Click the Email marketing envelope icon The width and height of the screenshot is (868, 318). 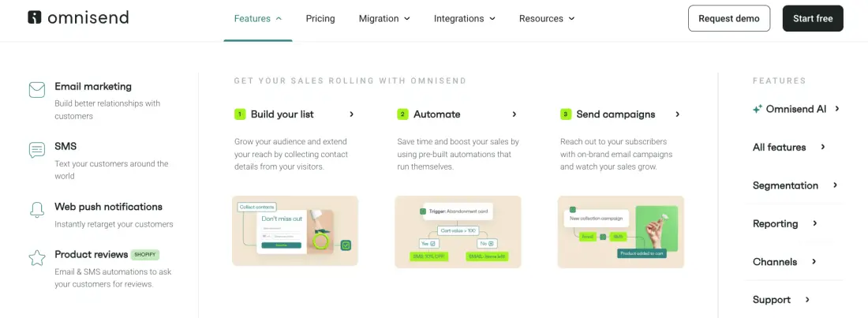click(x=37, y=90)
